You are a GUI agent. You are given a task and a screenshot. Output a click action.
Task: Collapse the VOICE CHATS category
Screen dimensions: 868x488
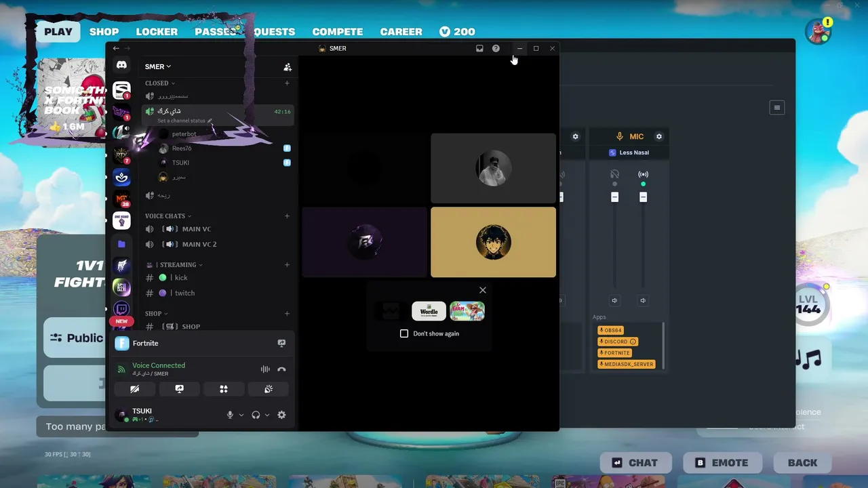(x=168, y=216)
